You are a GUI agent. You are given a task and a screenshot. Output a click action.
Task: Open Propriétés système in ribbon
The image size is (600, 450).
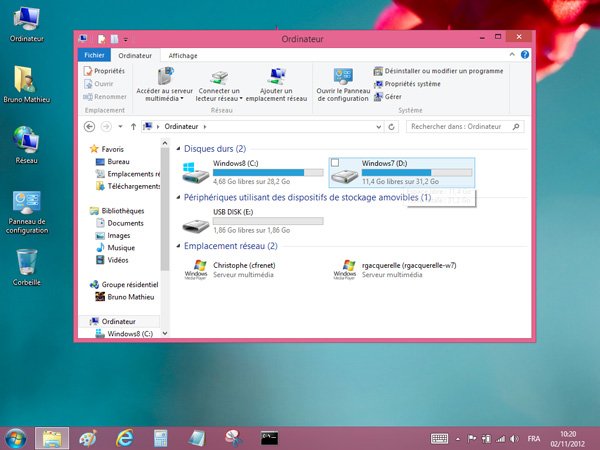(407, 84)
